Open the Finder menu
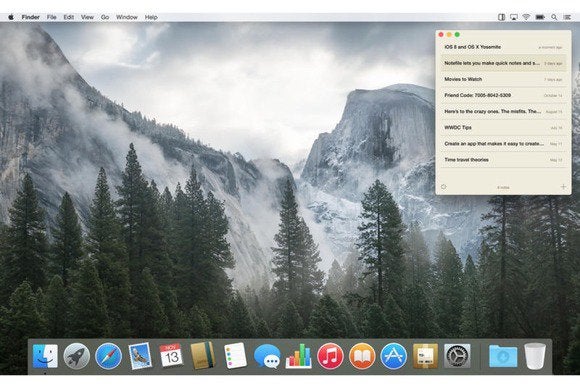 point(31,17)
